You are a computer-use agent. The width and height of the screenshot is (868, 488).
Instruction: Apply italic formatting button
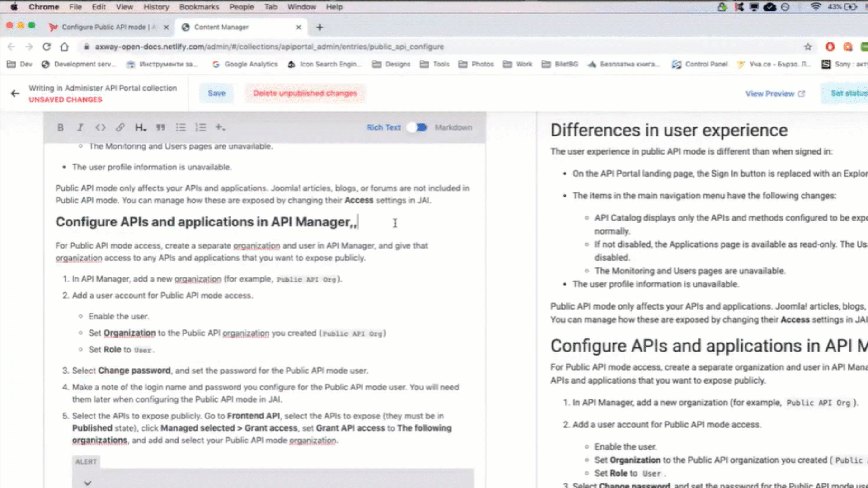pos(80,127)
